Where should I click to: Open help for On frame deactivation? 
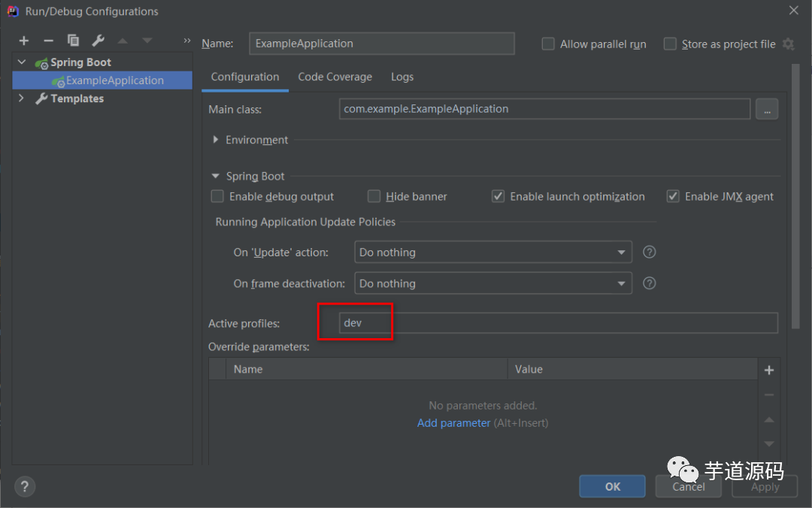pyautogui.click(x=650, y=283)
